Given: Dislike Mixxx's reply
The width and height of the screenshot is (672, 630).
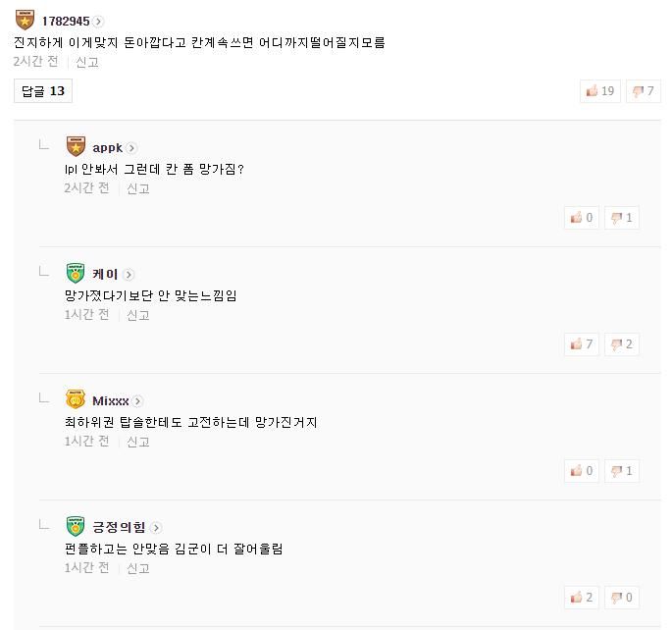Looking at the screenshot, I should click(622, 471).
